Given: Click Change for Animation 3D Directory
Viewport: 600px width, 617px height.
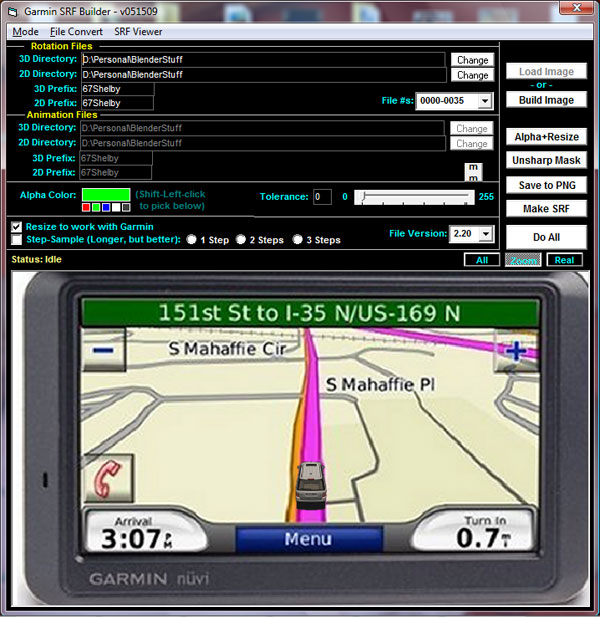Looking at the screenshot, I should tap(471, 128).
